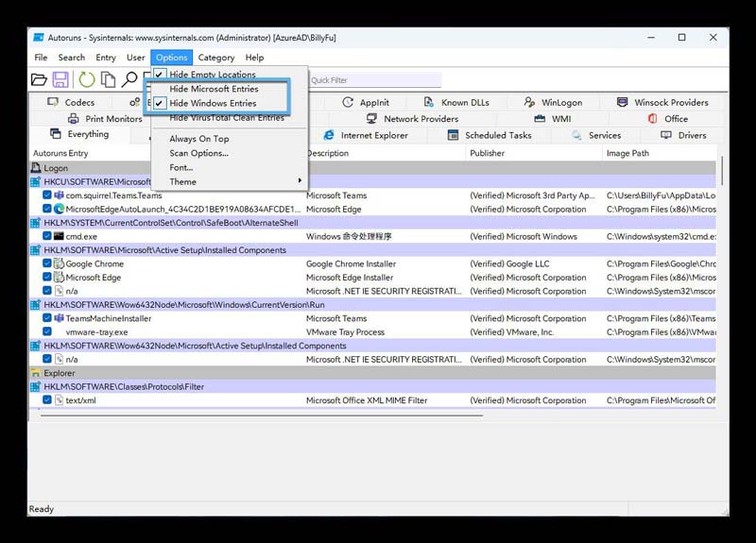The height and width of the screenshot is (543, 756).
Task: Select Always On Top menu item
Action: coord(230,139)
